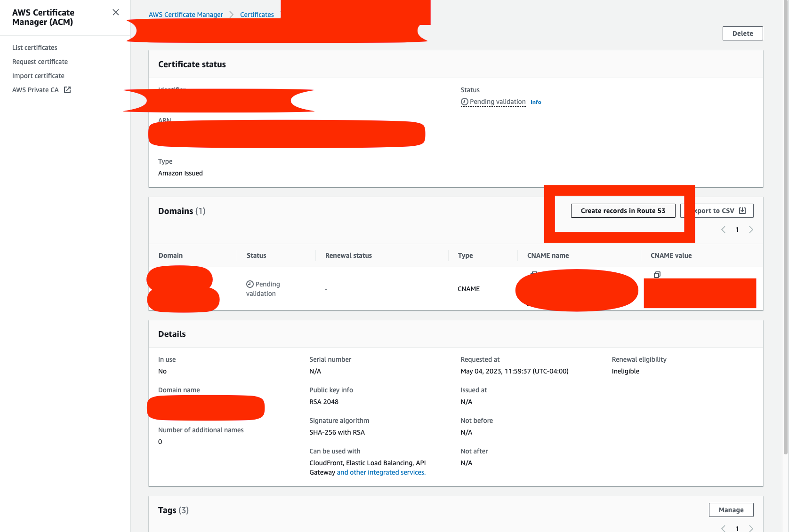This screenshot has height=532, width=789.
Task: Open Import certificate in sidebar
Action: 38,76
